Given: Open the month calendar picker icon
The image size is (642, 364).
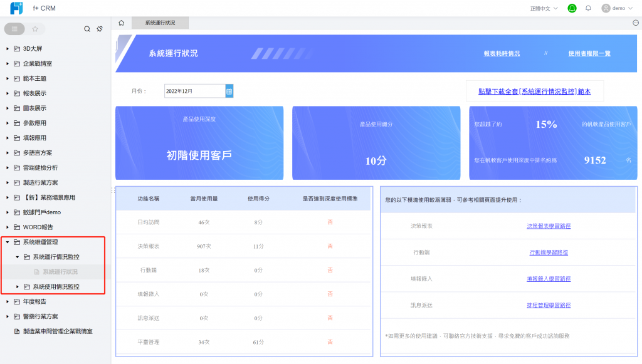Looking at the screenshot, I should 229,91.
